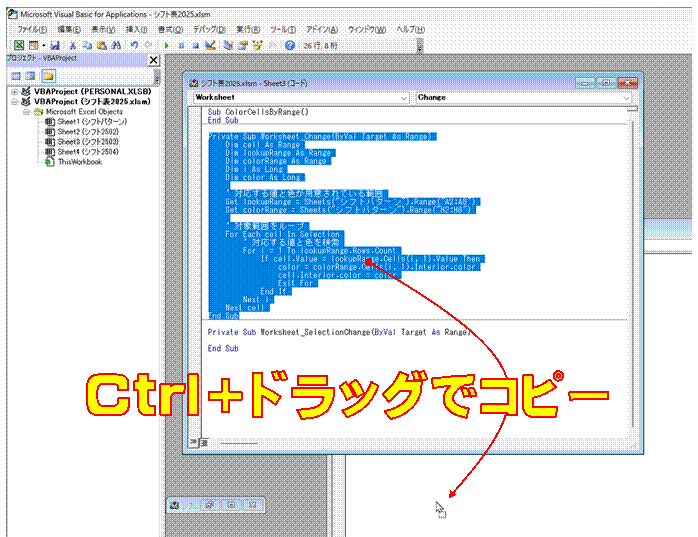Click the Break pause icon

181,45
